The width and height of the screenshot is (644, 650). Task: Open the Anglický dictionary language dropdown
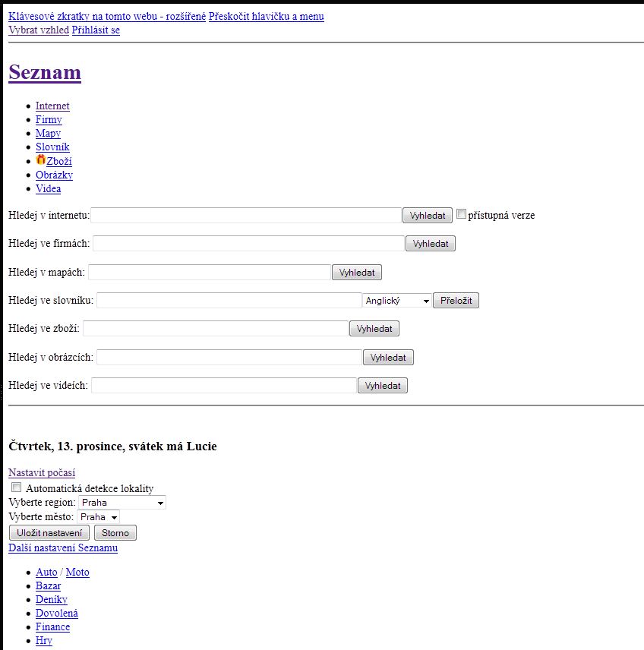397,301
